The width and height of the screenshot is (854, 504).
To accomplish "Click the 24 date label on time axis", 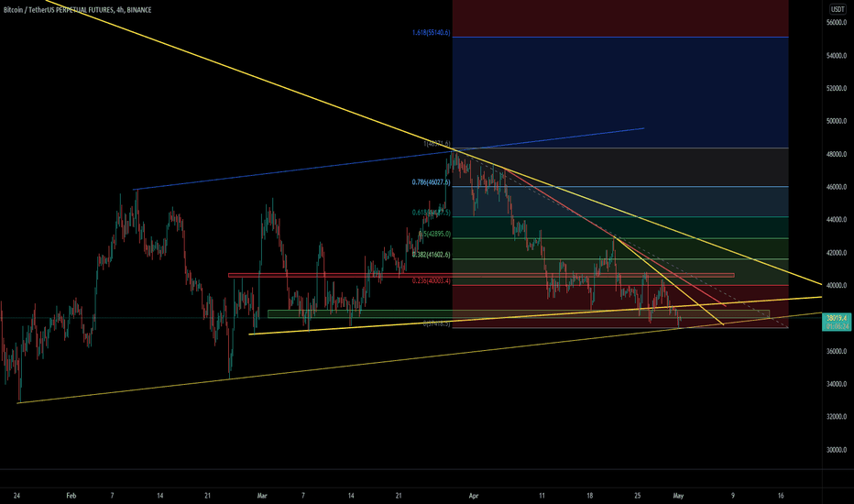I will pos(16,496).
